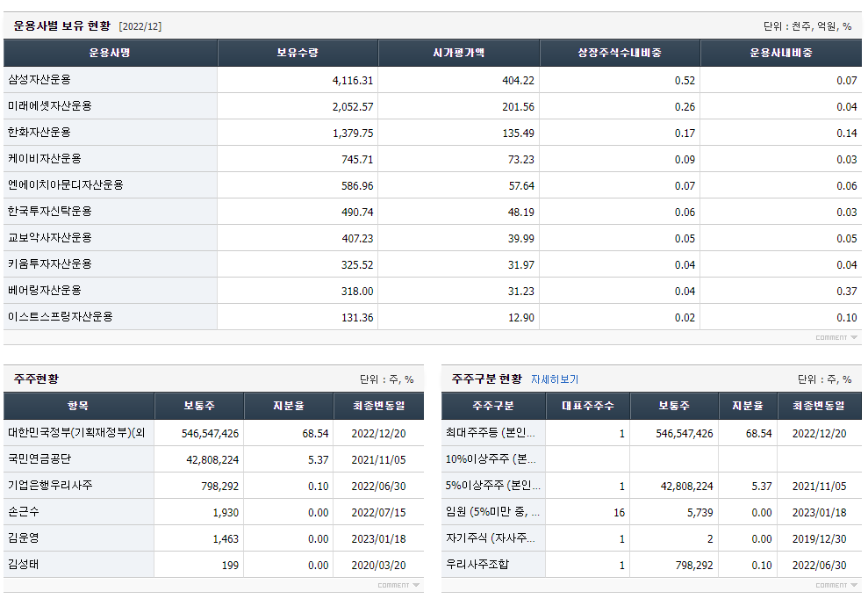Select the 김운영 shareholder row

[213, 537]
